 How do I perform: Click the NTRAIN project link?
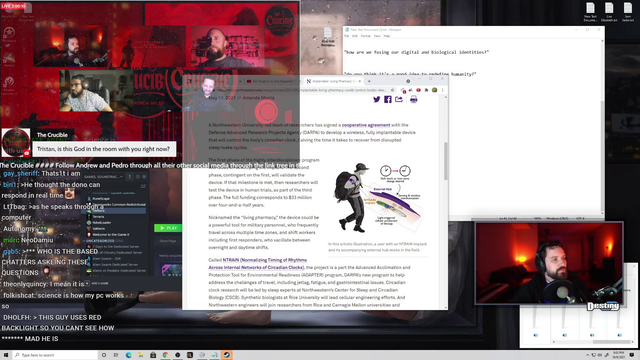pyautogui.click(x=257, y=264)
